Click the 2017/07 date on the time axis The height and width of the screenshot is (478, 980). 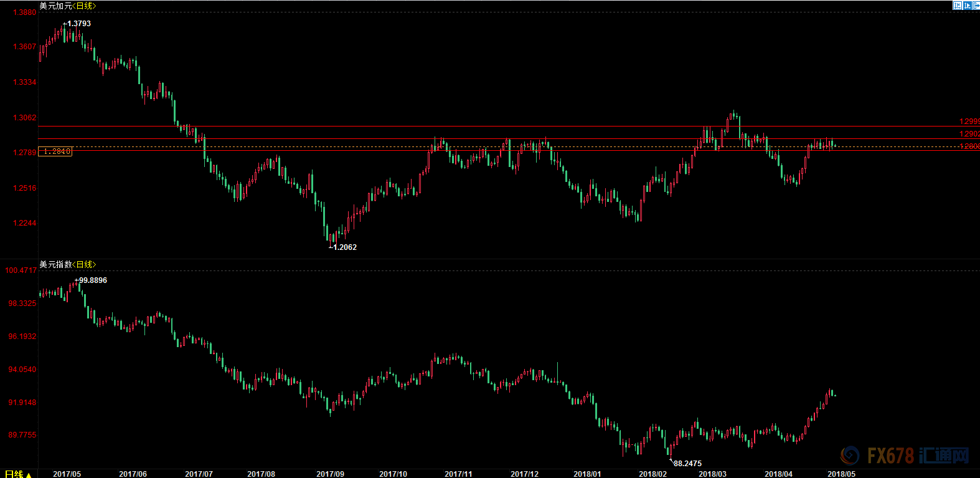[199, 474]
